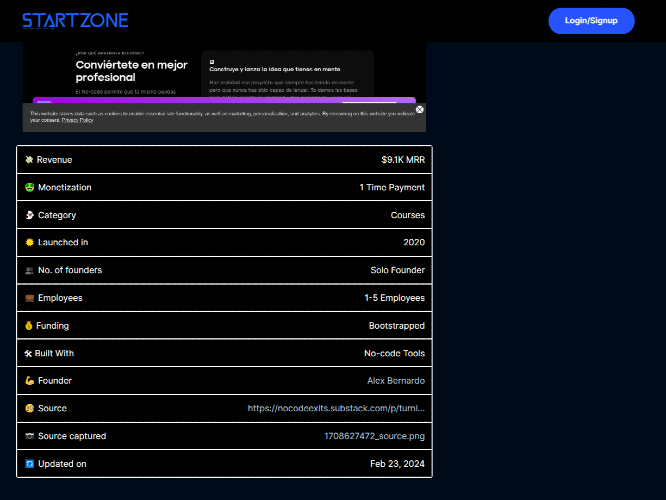Select the 'Courses' category value
Viewport: 666px width, 500px height.
(407, 215)
